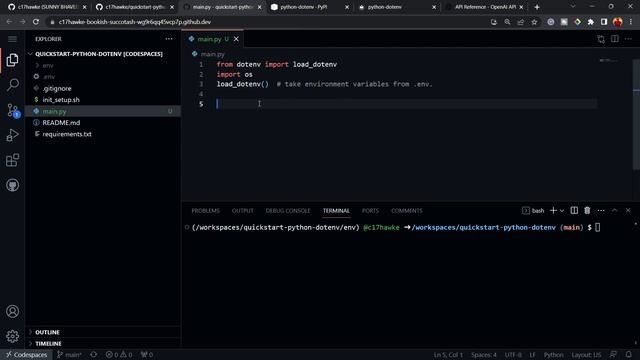Show errors and warnings count
Viewport: 640px width, 360px height.
click(119, 355)
